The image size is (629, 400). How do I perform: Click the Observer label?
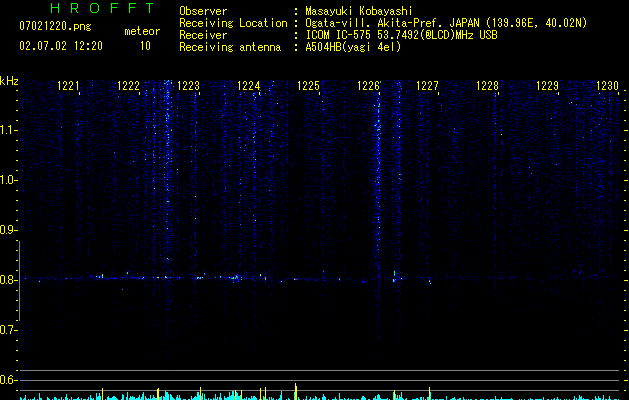[203, 11]
